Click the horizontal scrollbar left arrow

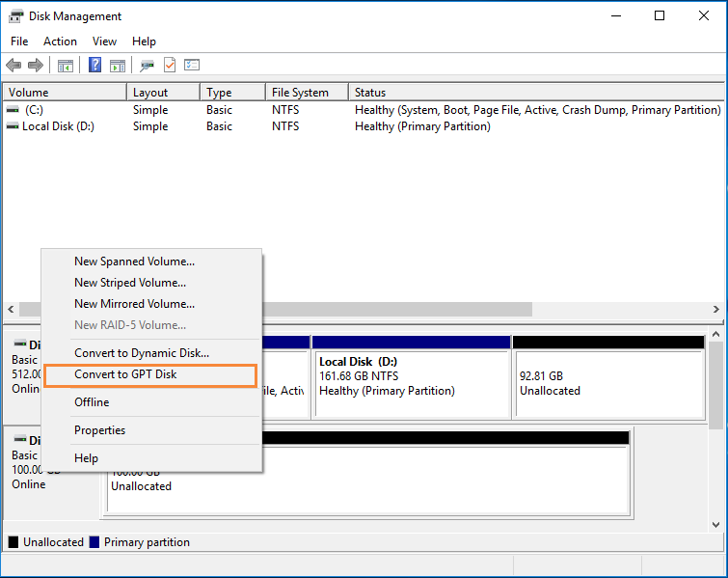(12, 309)
